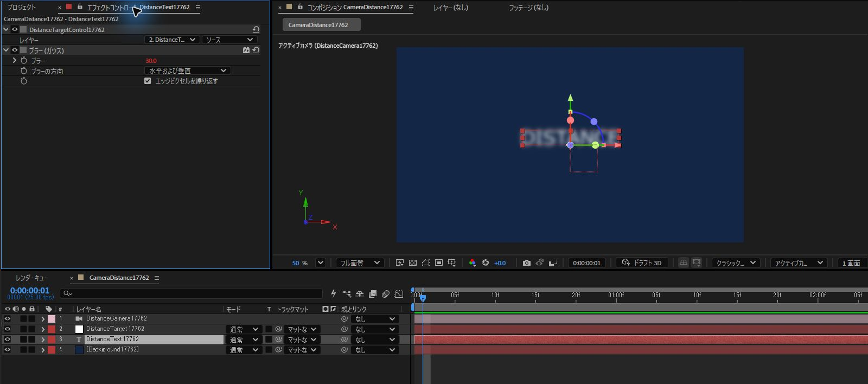
Task: Switch to the プロジェクト panel tab
Action: pos(22,8)
